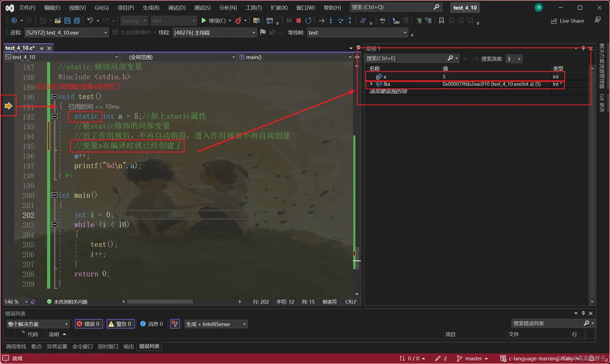The width and height of the screenshot is (610, 364).
Task: Collapse the int main() function fold
Action: [54, 195]
